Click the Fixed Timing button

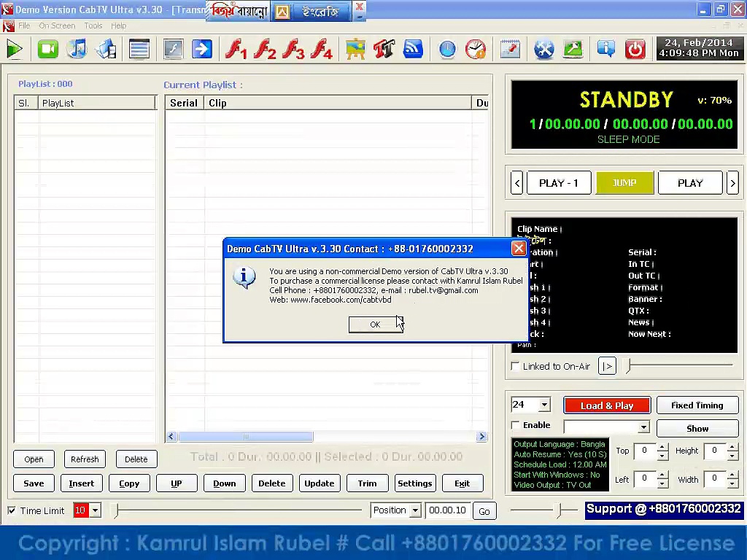(697, 405)
